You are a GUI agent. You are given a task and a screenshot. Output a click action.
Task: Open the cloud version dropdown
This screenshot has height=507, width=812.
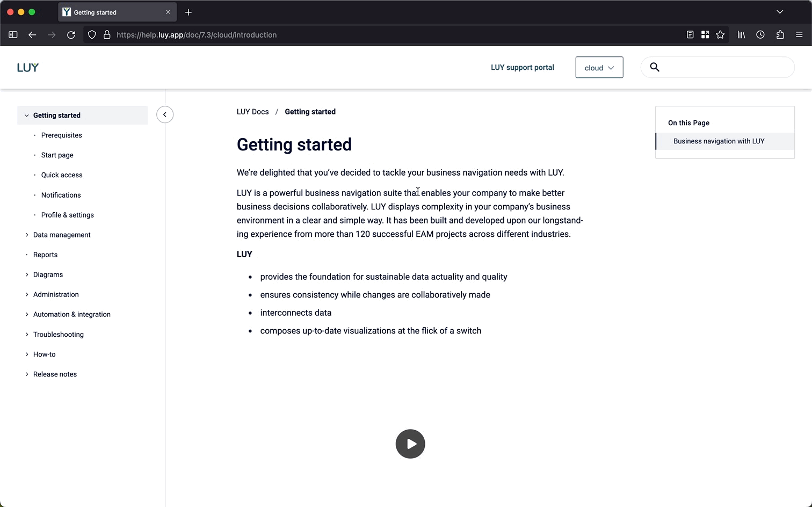tap(599, 68)
